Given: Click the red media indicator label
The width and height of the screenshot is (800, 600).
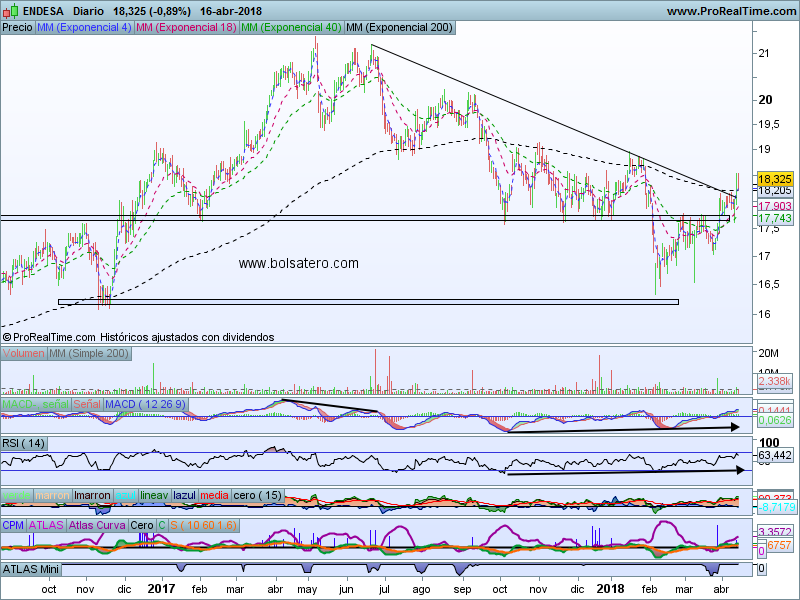Looking at the screenshot, I should click(213, 495).
